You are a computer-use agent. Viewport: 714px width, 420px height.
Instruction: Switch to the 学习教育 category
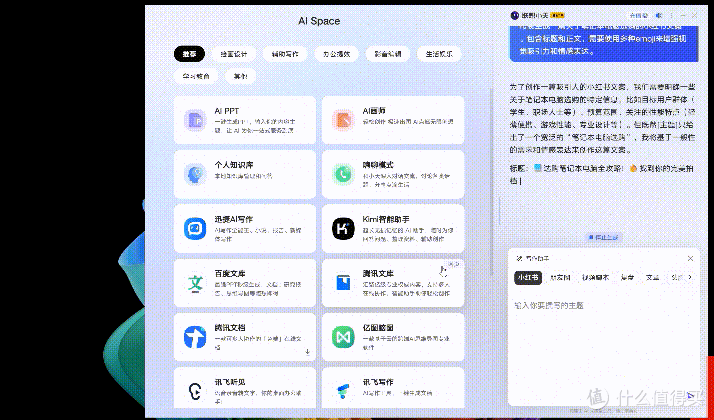tap(196, 76)
